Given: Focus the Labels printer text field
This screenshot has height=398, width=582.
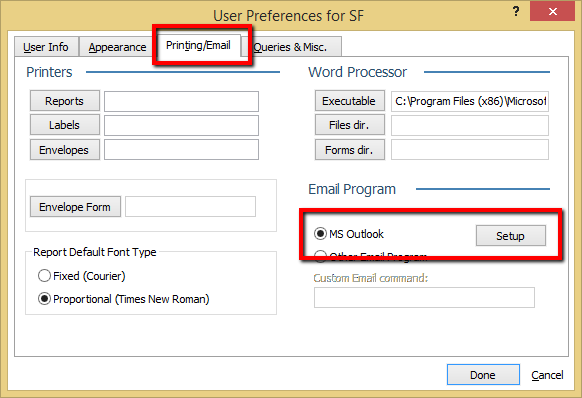Looking at the screenshot, I should click(x=182, y=125).
